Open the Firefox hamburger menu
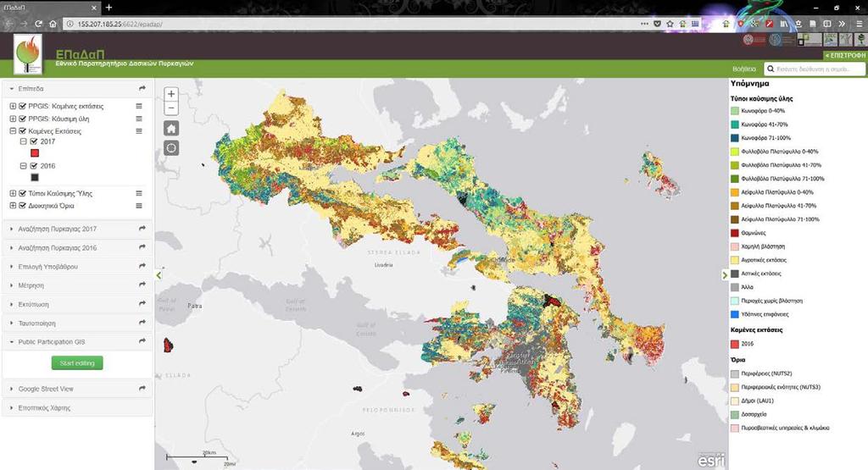The height and width of the screenshot is (470, 868). point(859,24)
